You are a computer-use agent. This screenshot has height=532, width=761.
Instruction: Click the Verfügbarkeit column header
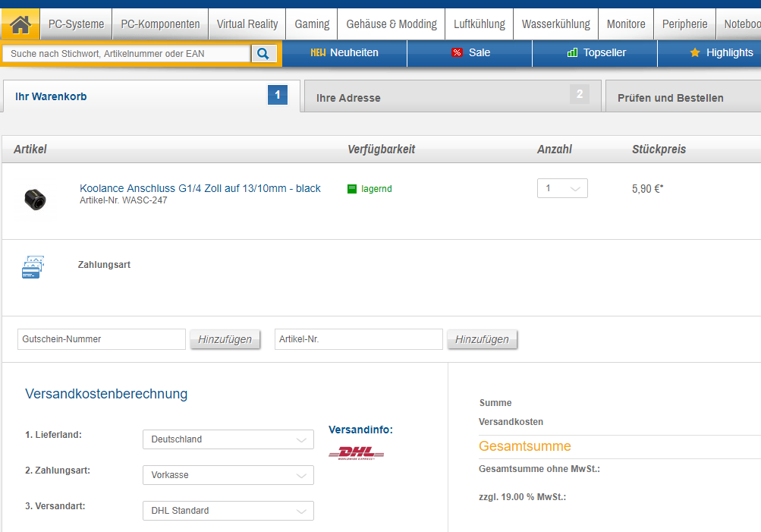381,149
